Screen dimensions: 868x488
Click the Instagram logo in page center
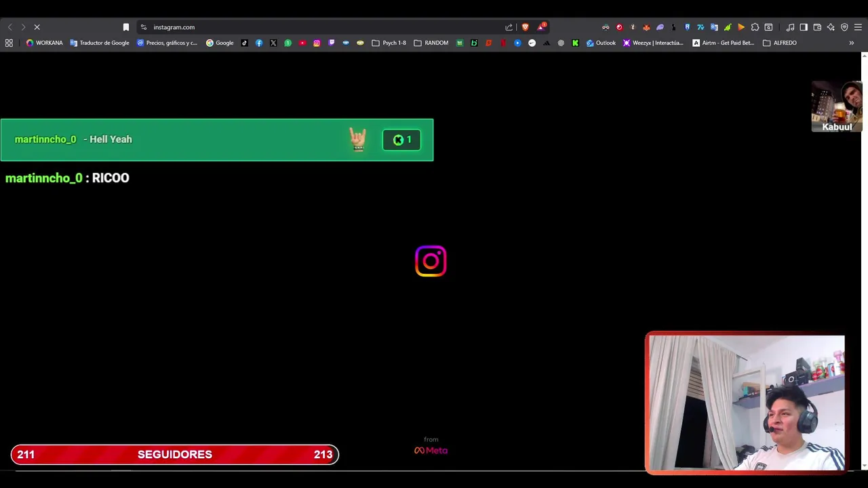pyautogui.click(x=431, y=261)
